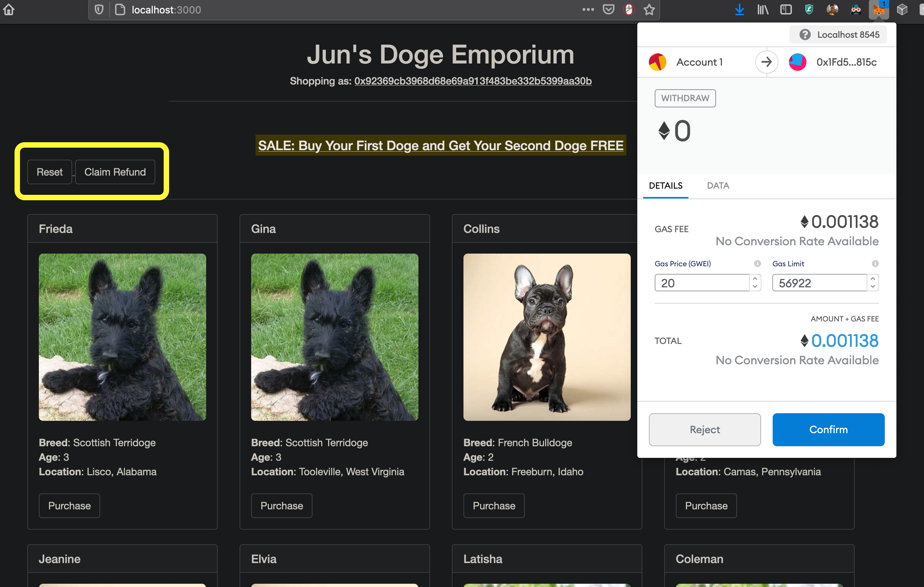Save page to Pocket icon
924x587 pixels.
coord(609,9)
